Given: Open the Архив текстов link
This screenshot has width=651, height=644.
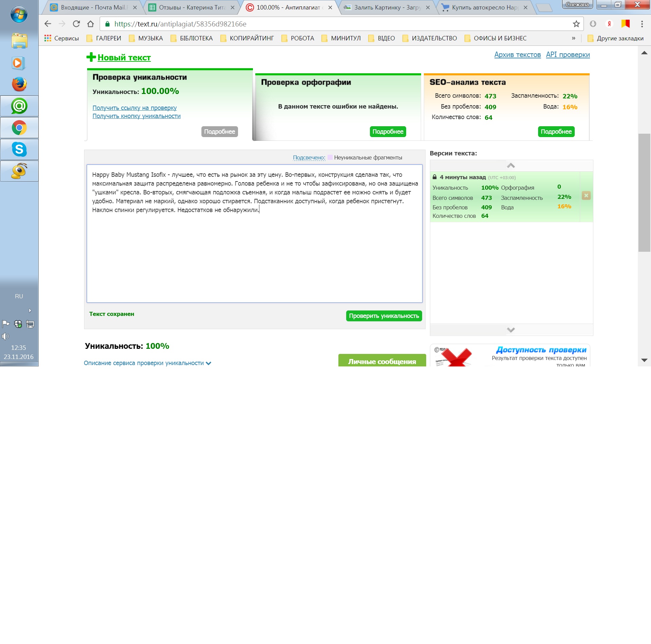Looking at the screenshot, I should point(517,55).
